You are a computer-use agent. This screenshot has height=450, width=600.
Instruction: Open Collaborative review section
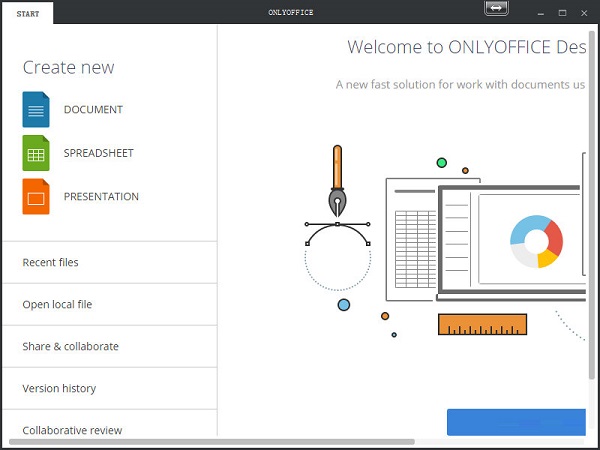(x=72, y=430)
